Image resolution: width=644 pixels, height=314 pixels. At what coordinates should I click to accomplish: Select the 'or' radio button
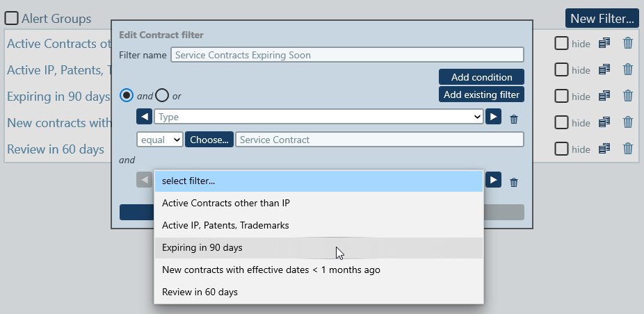[161, 95]
